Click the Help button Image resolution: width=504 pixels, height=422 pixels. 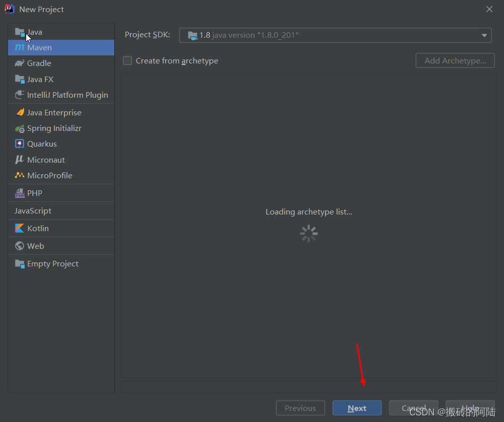point(470,408)
